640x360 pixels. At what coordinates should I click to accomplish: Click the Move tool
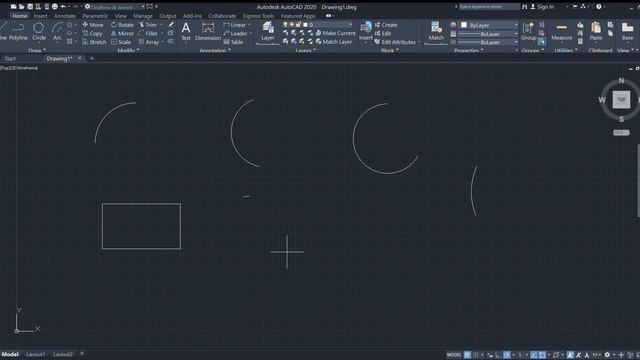coord(93,25)
